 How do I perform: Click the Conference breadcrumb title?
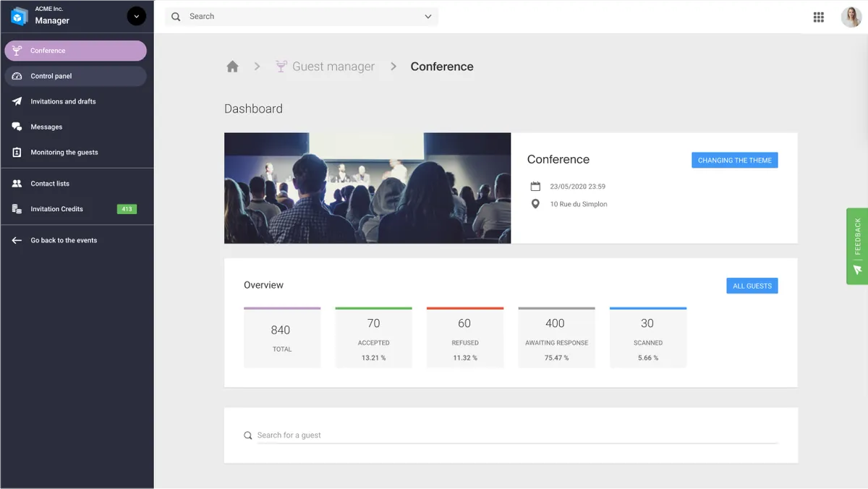coord(442,67)
